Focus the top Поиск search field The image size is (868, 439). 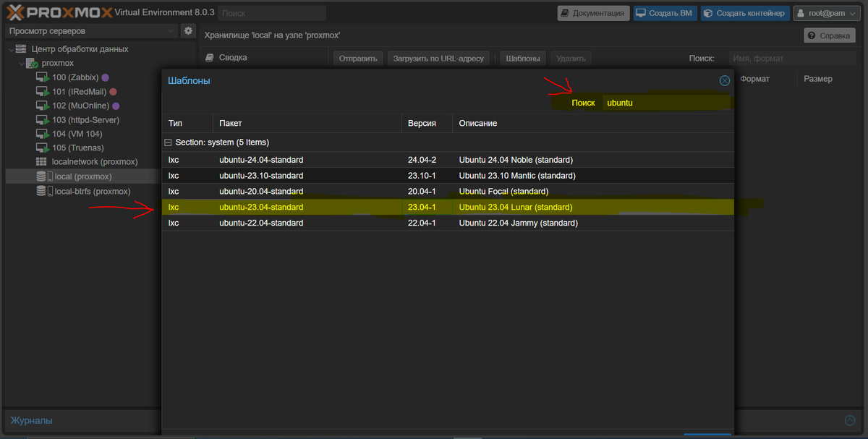coord(272,13)
